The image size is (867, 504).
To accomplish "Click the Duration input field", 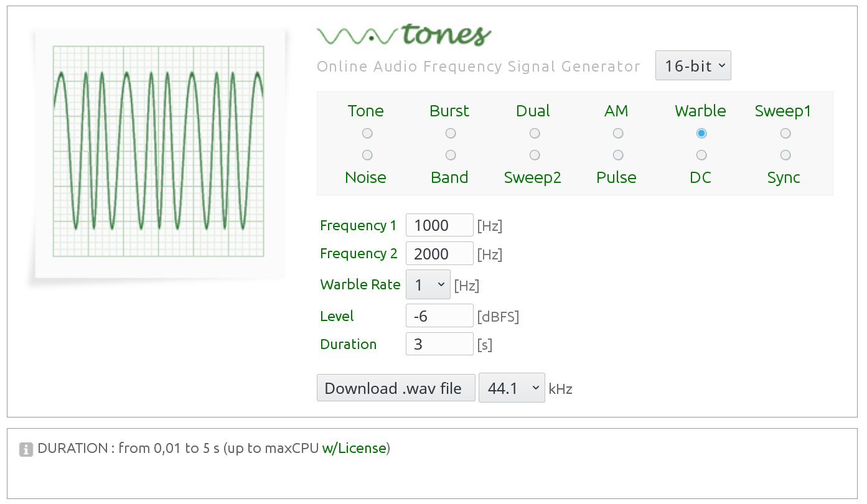I will coord(439,344).
